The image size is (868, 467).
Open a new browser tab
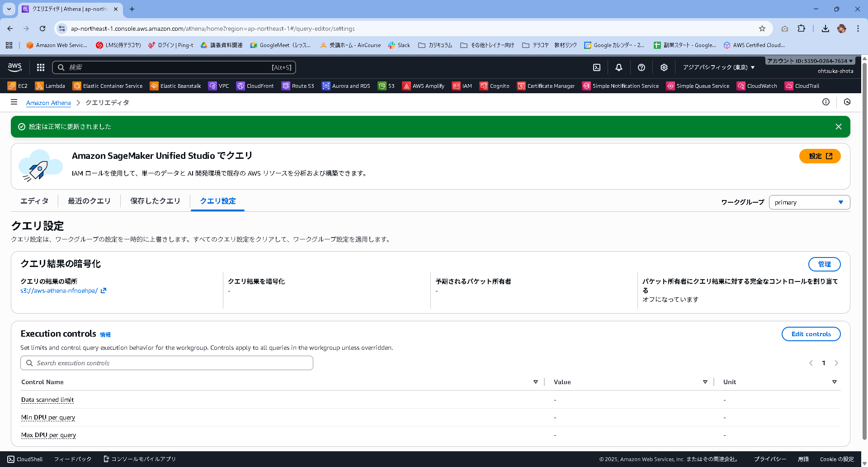click(132, 9)
